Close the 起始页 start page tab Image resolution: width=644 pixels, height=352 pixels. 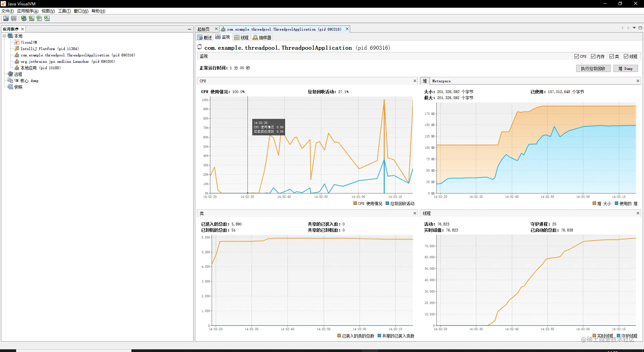216,29
